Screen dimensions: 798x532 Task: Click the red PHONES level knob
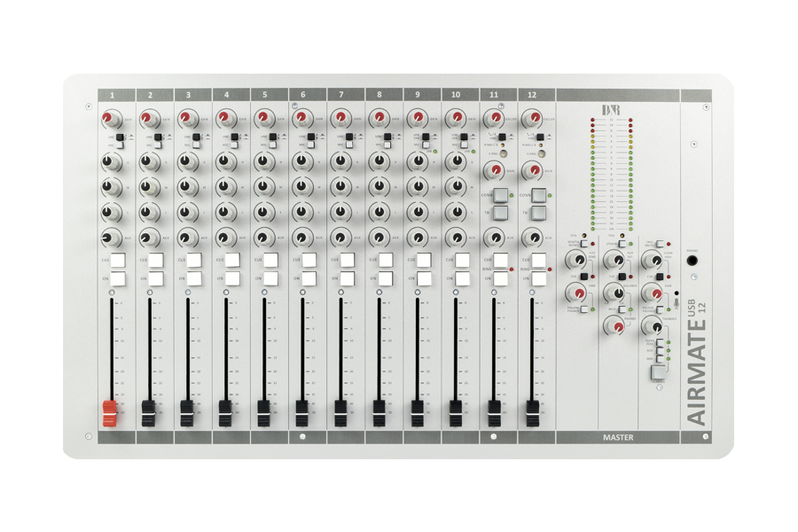click(616, 326)
